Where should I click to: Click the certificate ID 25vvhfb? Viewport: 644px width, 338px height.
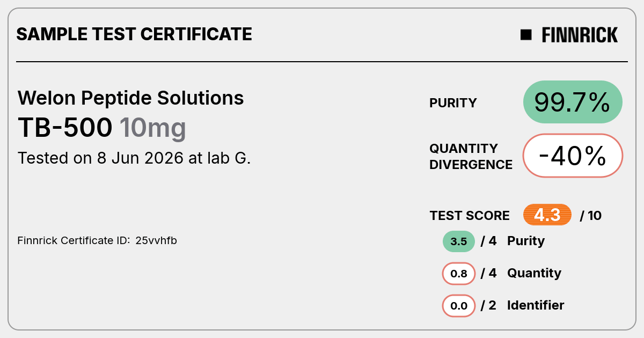point(156,240)
